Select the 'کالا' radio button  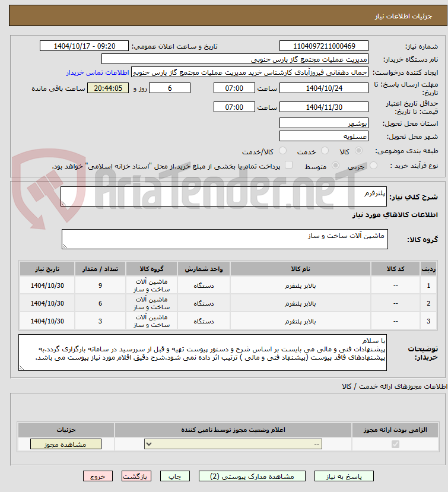(x=358, y=151)
